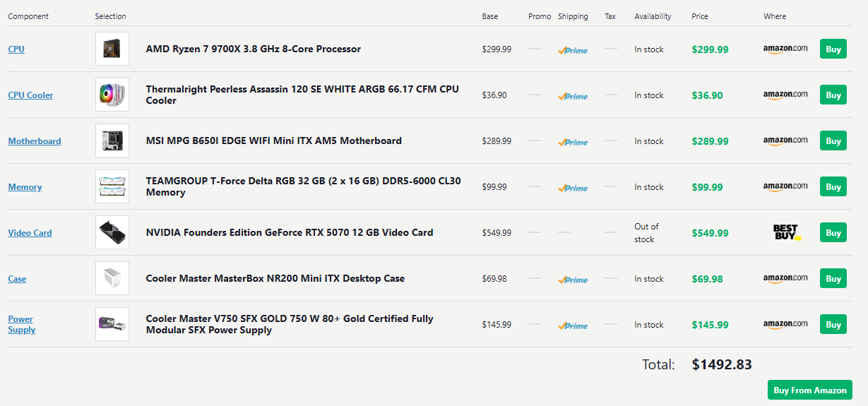Image resolution: width=868 pixels, height=406 pixels.
Task: Click the RTX 5070 video card thumbnail
Action: click(112, 232)
